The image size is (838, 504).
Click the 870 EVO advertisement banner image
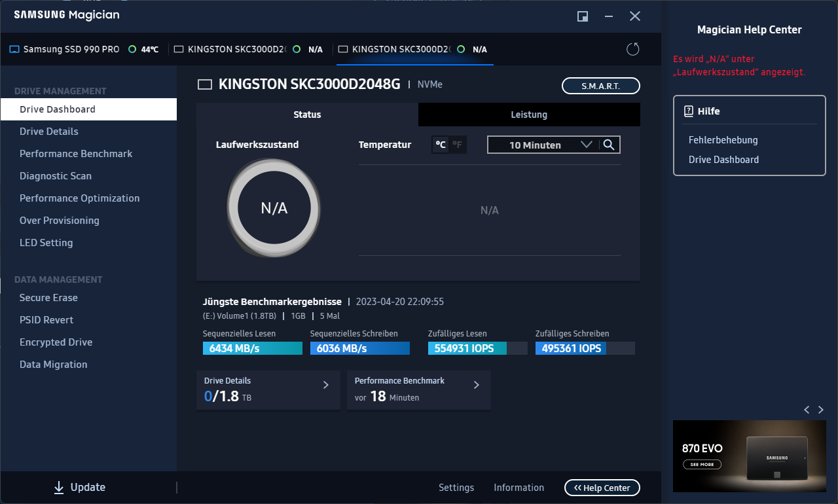click(749, 456)
